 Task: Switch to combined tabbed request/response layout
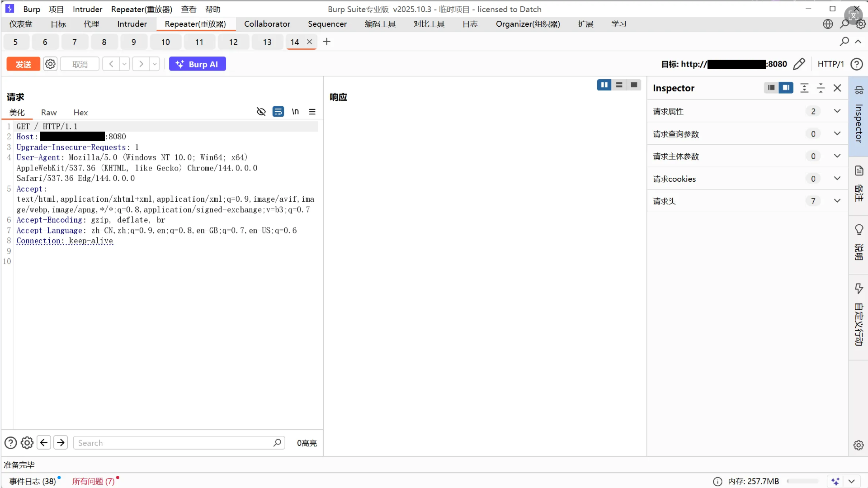(634, 85)
